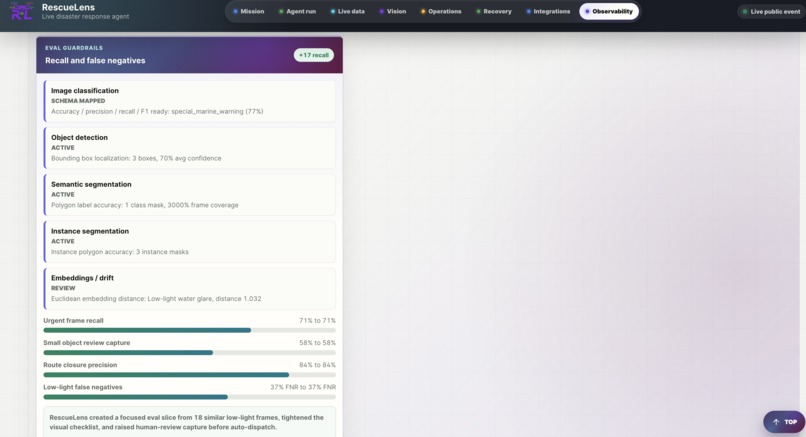Switch to the Agent run tab
This screenshot has width=806, height=437.
click(297, 11)
